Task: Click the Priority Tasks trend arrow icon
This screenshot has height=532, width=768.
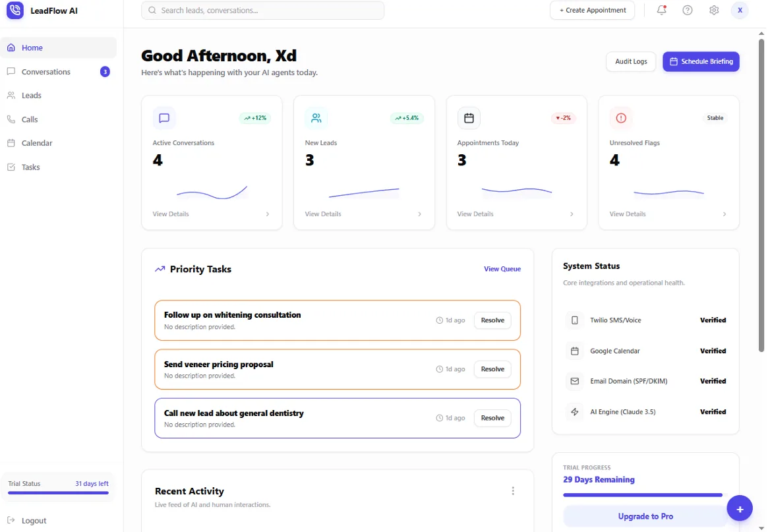Action: (x=160, y=269)
